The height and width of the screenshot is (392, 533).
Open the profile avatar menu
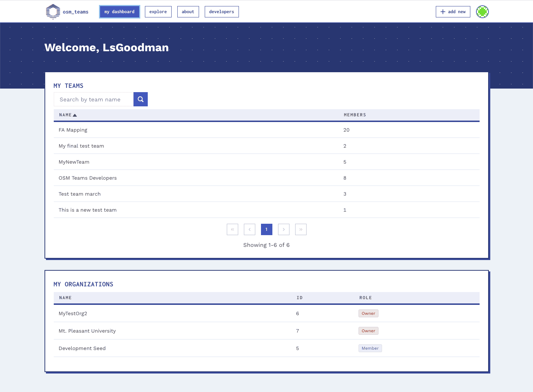click(x=482, y=11)
